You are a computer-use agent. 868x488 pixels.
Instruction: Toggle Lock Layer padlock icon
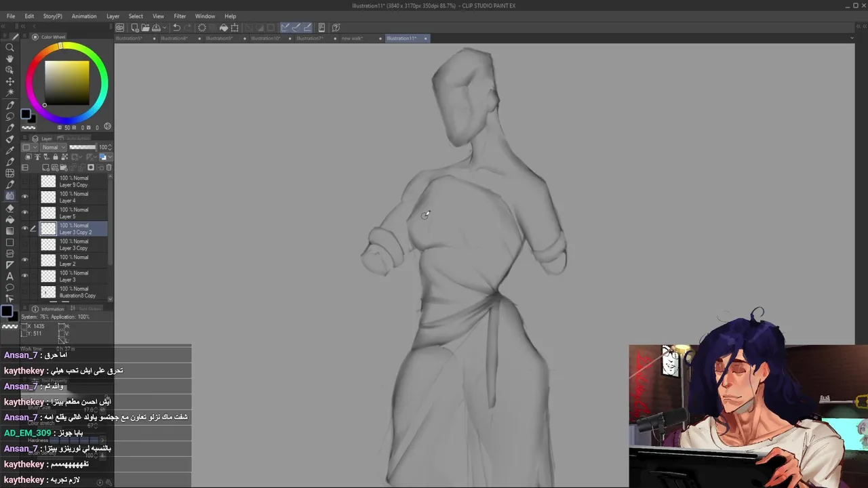(56, 157)
